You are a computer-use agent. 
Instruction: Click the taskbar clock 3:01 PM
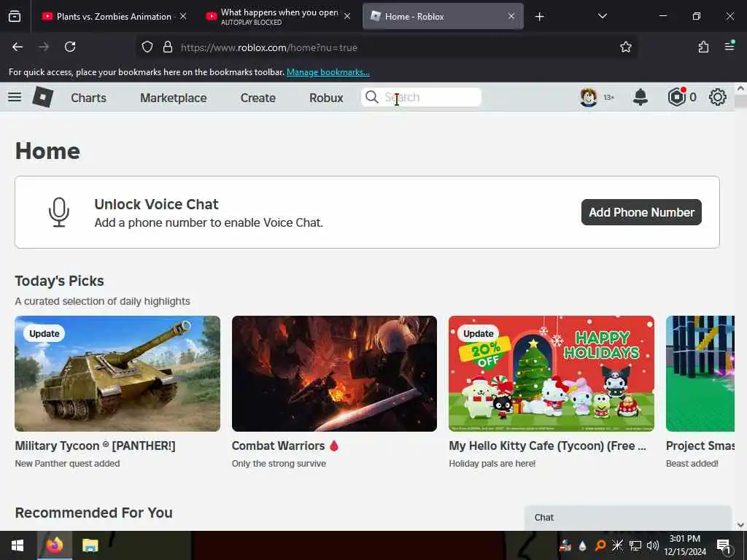tap(684, 539)
